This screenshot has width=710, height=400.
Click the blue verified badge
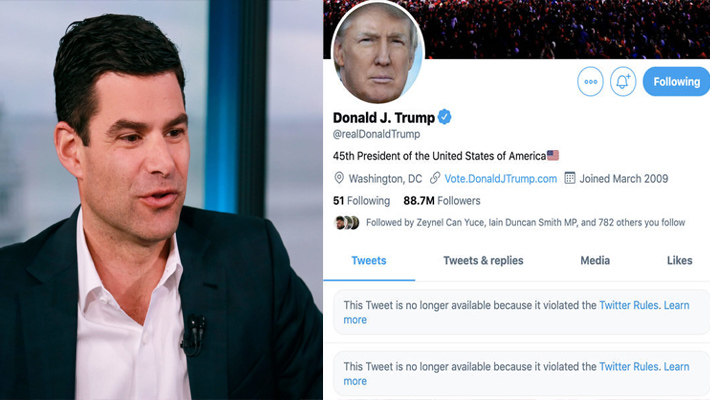pyautogui.click(x=445, y=117)
